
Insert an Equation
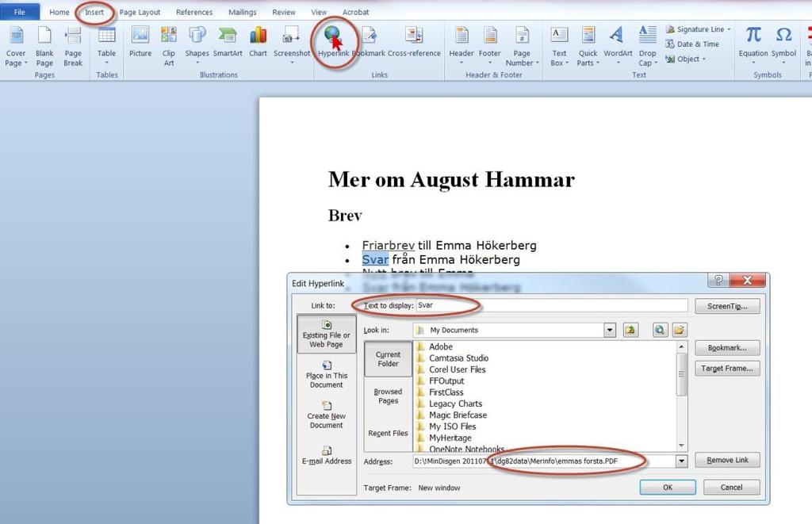753,44
